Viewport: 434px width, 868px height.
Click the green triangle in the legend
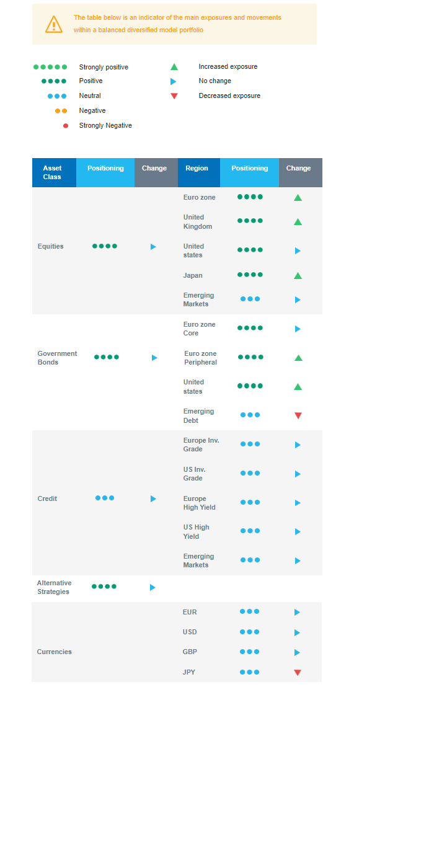pos(174,67)
